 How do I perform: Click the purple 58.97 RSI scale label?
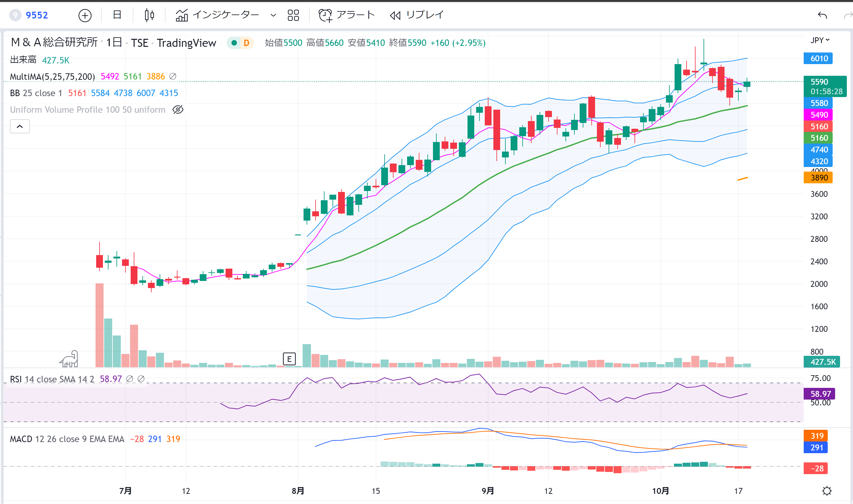(x=819, y=394)
